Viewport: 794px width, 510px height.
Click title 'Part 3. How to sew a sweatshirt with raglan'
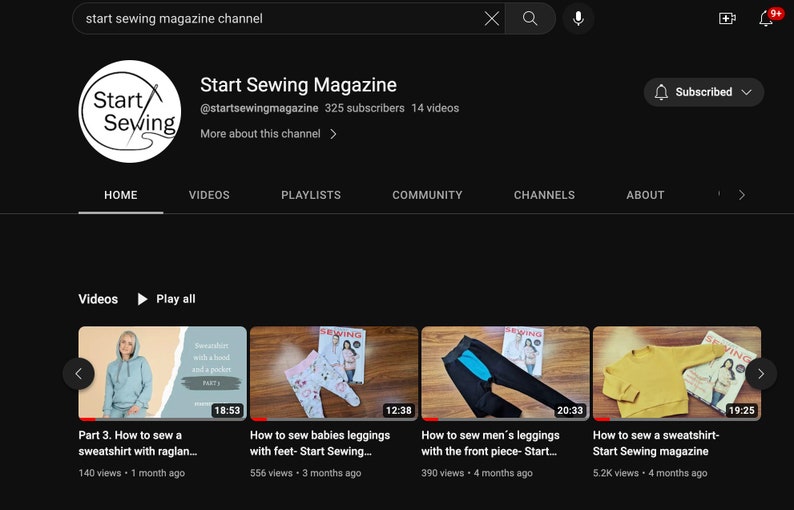[138, 443]
